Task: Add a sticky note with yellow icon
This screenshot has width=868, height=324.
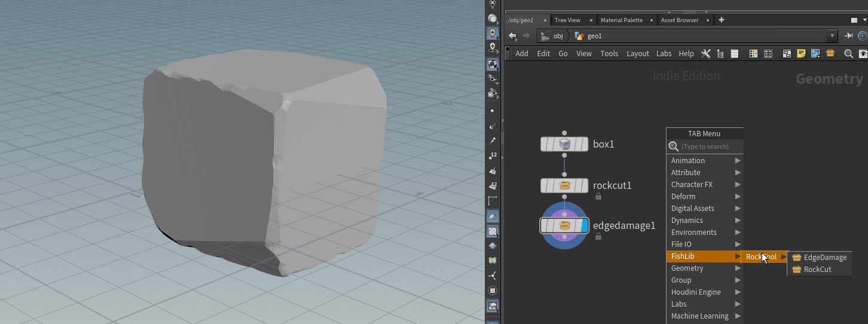Action: (801, 54)
